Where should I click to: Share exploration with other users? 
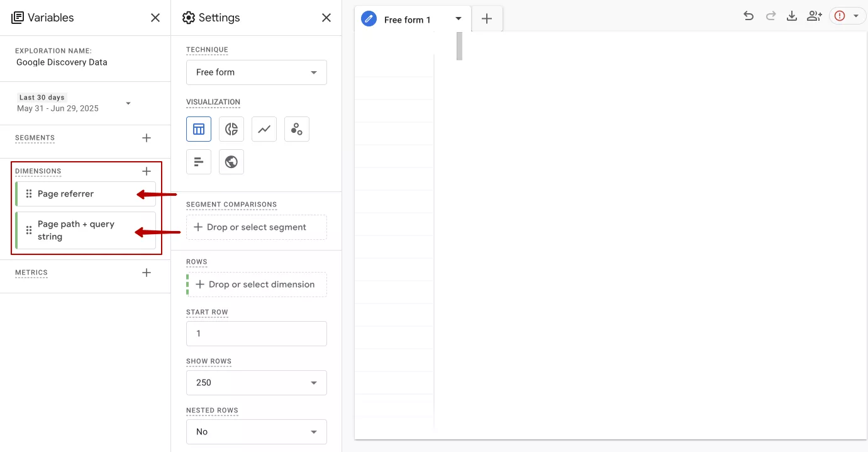(815, 16)
